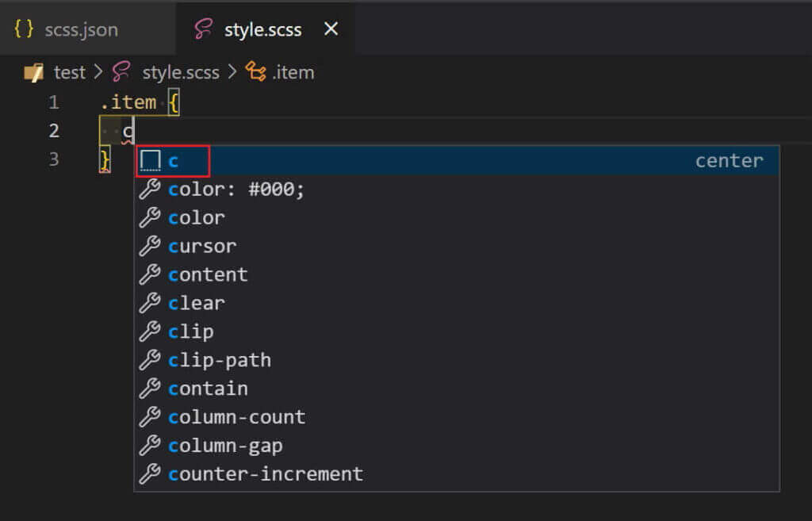
Task: Click the Sass icon in the breadcrumb
Action: click(x=121, y=72)
